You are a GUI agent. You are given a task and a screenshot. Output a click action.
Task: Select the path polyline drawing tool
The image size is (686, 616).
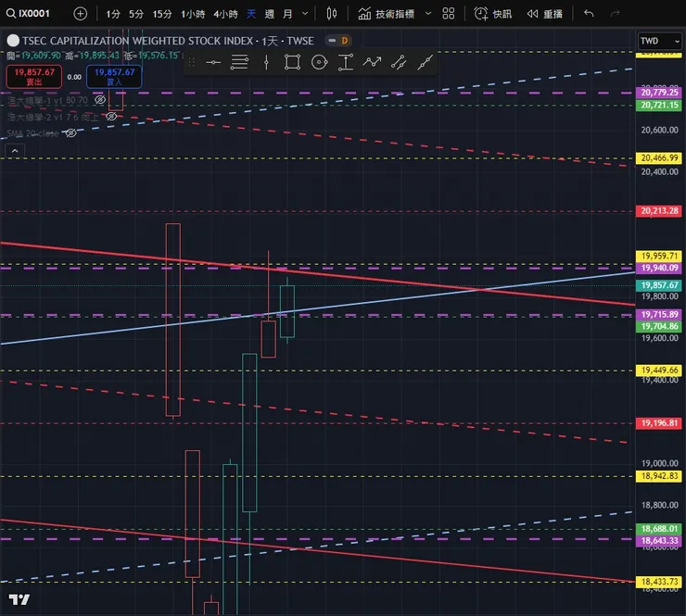point(372,62)
